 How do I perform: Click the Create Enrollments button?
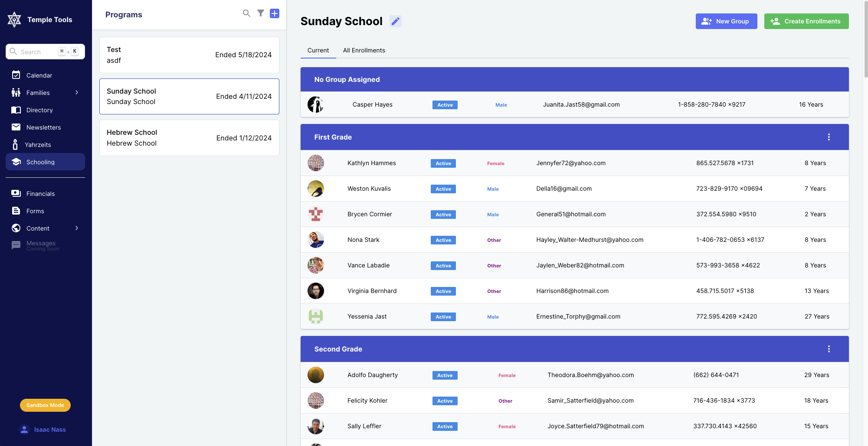[806, 21]
